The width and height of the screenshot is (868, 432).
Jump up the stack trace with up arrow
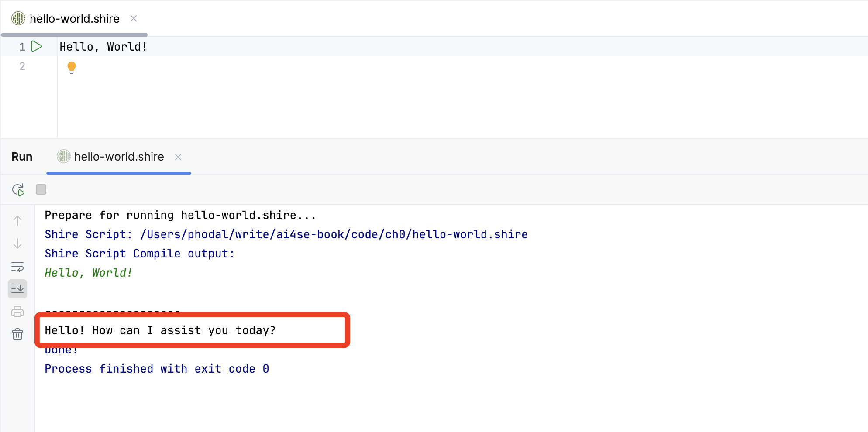click(x=17, y=221)
